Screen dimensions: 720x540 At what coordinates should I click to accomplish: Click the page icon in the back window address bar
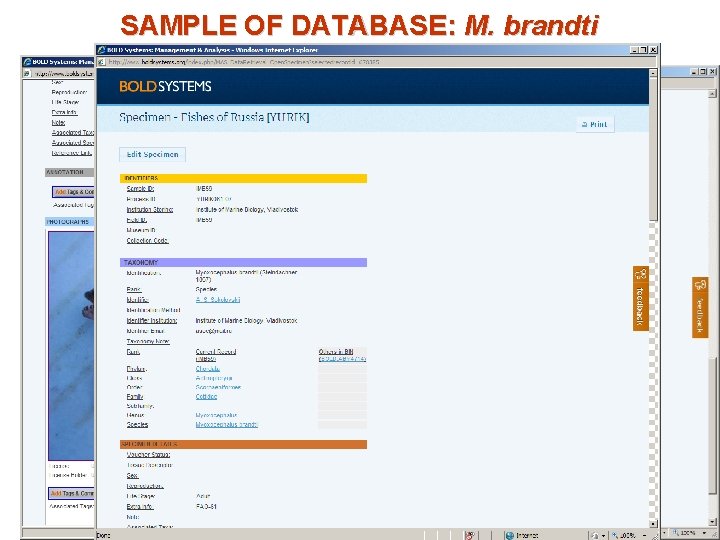pos(27,73)
